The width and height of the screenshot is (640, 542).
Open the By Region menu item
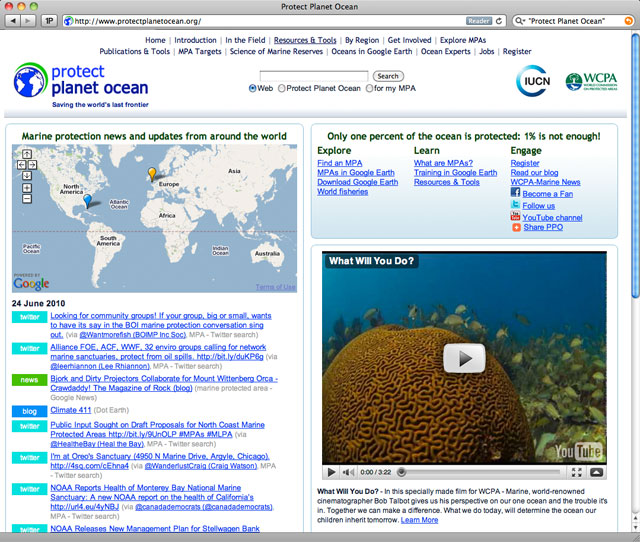[362, 40]
